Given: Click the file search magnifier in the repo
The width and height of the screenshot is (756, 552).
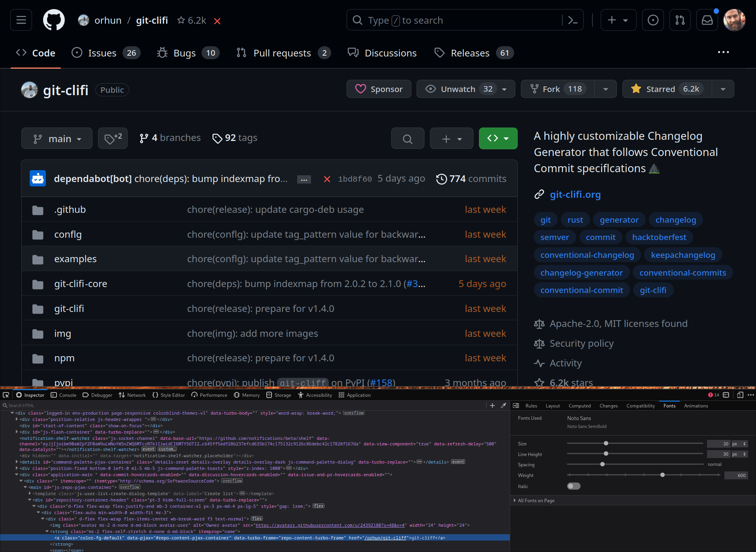Looking at the screenshot, I should (407, 138).
